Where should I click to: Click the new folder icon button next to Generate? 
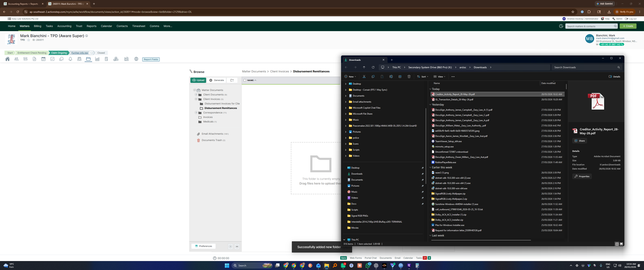232,80
